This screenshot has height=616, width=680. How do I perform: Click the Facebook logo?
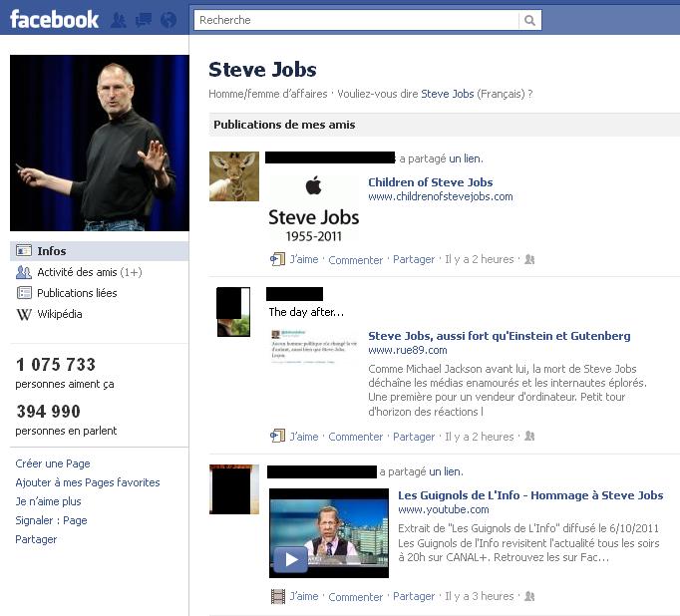[54, 20]
